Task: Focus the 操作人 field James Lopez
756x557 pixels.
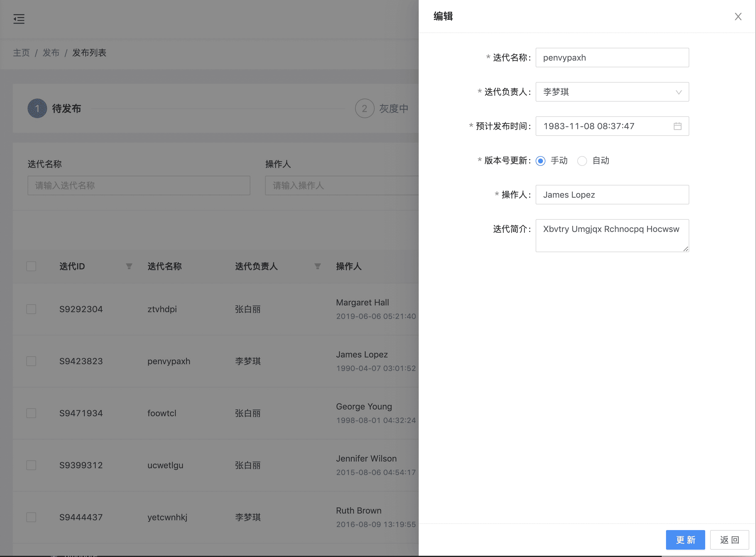Action: [x=612, y=195]
